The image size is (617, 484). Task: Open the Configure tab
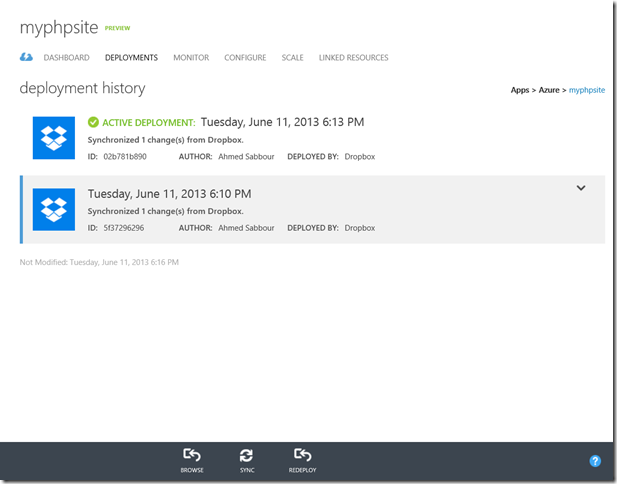tap(245, 58)
